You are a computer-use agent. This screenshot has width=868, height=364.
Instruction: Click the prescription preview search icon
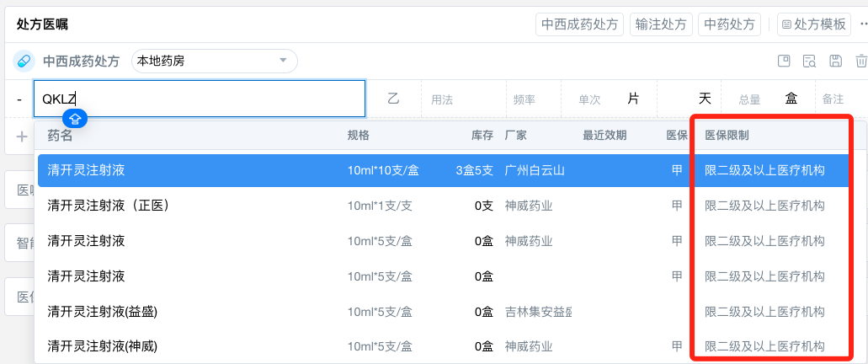[x=809, y=61]
